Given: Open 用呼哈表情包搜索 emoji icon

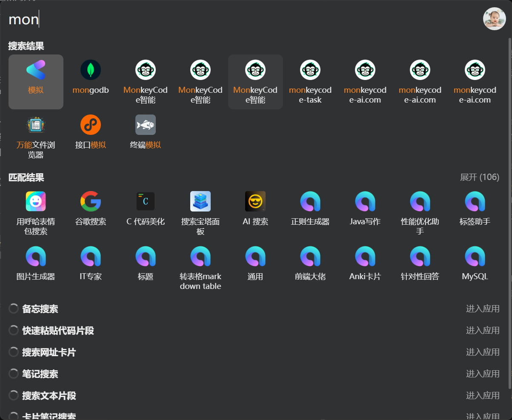Looking at the screenshot, I should (x=36, y=201).
